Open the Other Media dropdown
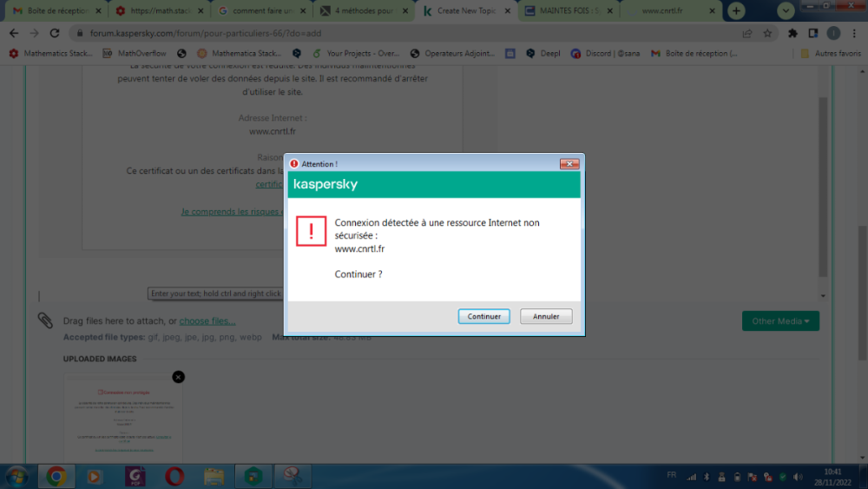 (x=780, y=321)
